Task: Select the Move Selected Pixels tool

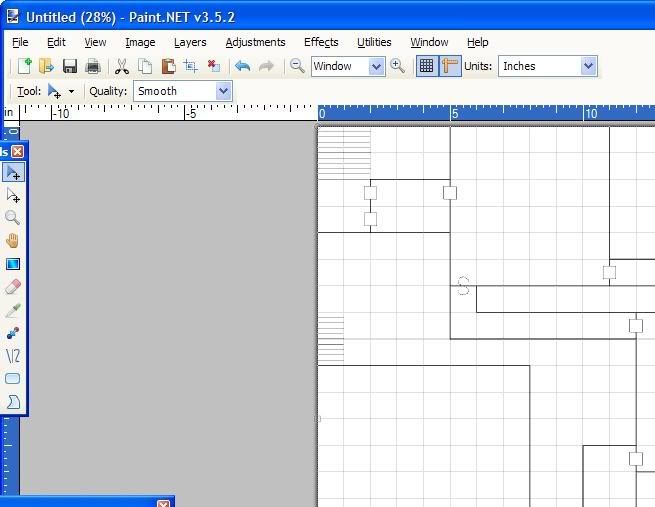Action: (13, 172)
